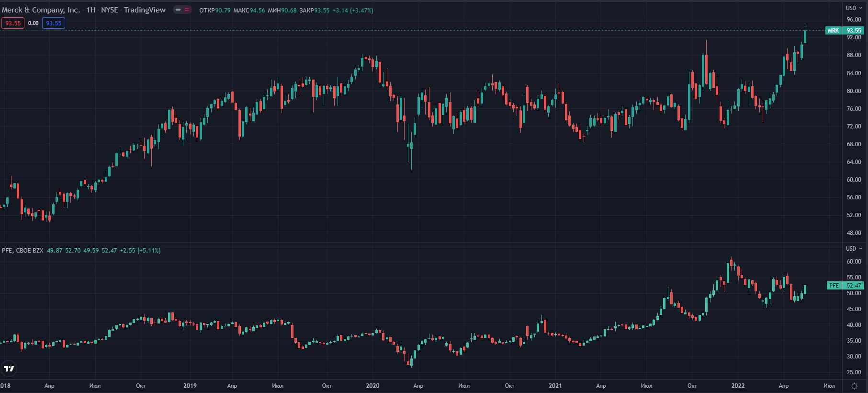The width and height of the screenshot is (868, 393).
Task: Click the Merck & Company, Inc. chart title
Action: pos(41,10)
